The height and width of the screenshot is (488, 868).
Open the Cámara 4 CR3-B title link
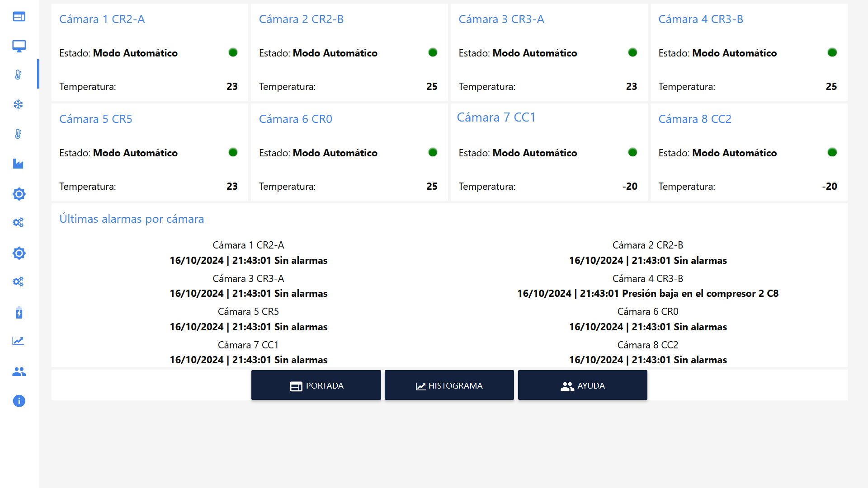[700, 19]
